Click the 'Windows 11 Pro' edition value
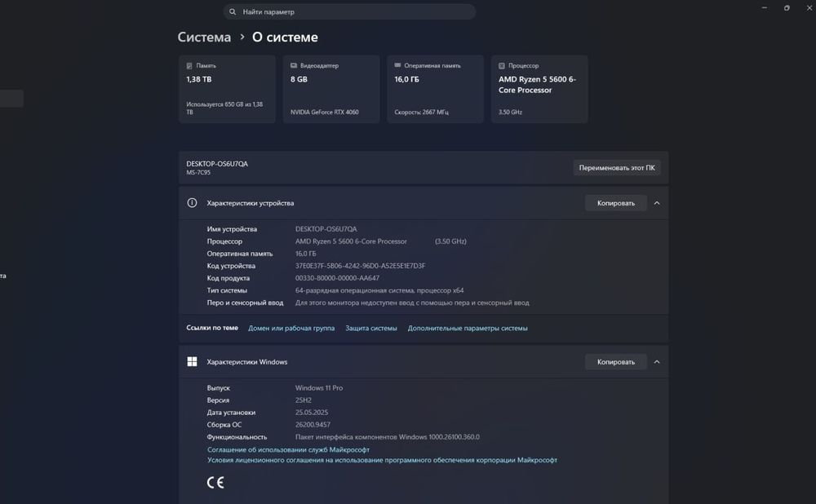Viewport: 816px width, 504px height. 319,388
